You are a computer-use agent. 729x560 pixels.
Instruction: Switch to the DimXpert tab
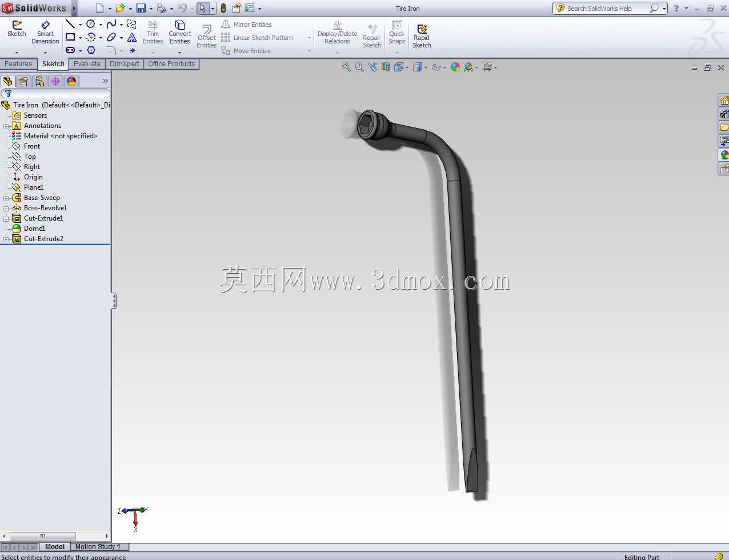coord(124,64)
